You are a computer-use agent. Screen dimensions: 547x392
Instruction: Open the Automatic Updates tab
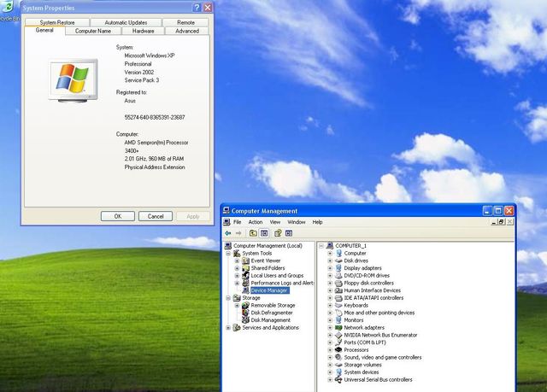126,22
